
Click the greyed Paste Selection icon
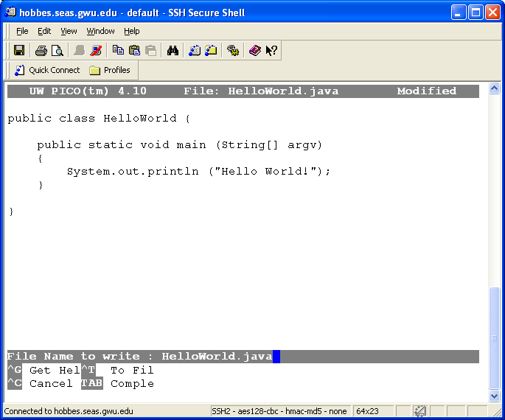pos(150,51)
